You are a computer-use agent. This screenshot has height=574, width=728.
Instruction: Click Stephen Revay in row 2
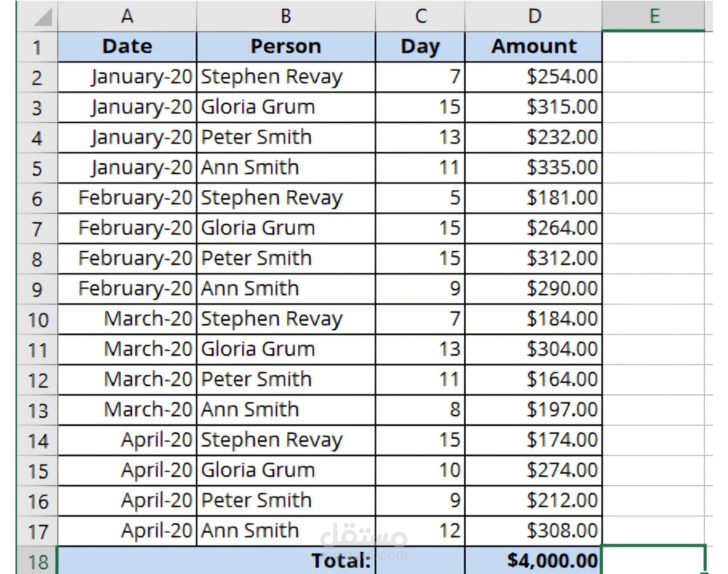point(285,77)
